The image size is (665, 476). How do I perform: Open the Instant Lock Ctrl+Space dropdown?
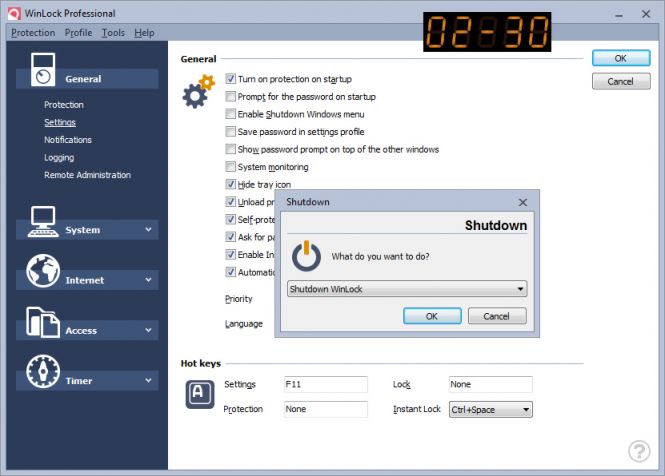point(491,409)
